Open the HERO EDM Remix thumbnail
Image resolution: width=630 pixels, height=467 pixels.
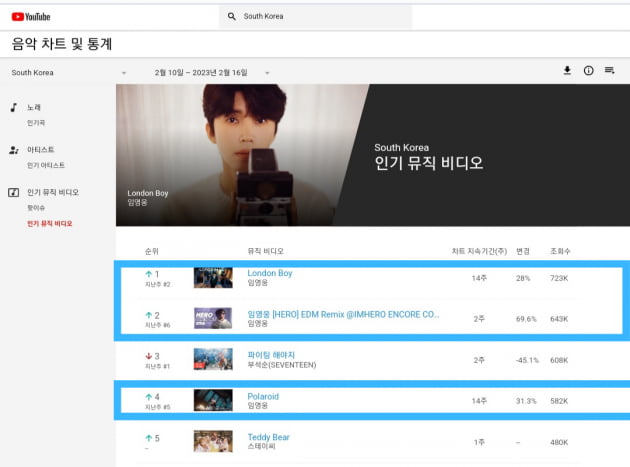pyautogui.click(x=213, y=318)
